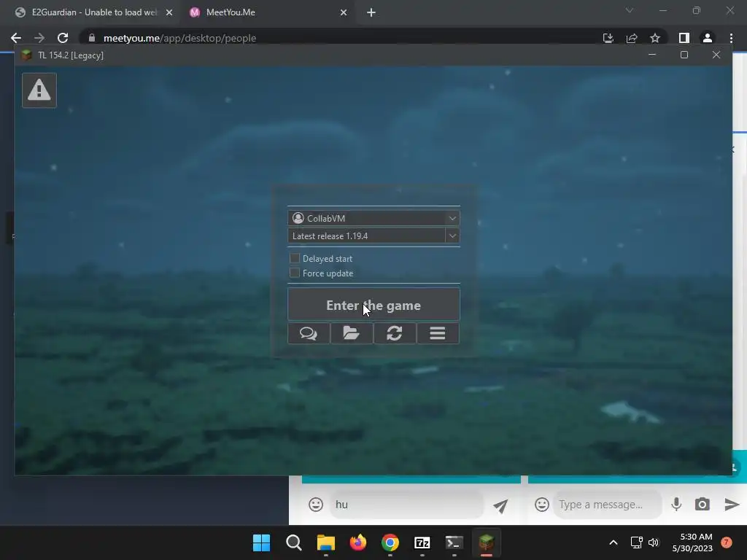Open the Chrome profile icon
The width and height of the screenshot is (747, 560).
(708, 38)
